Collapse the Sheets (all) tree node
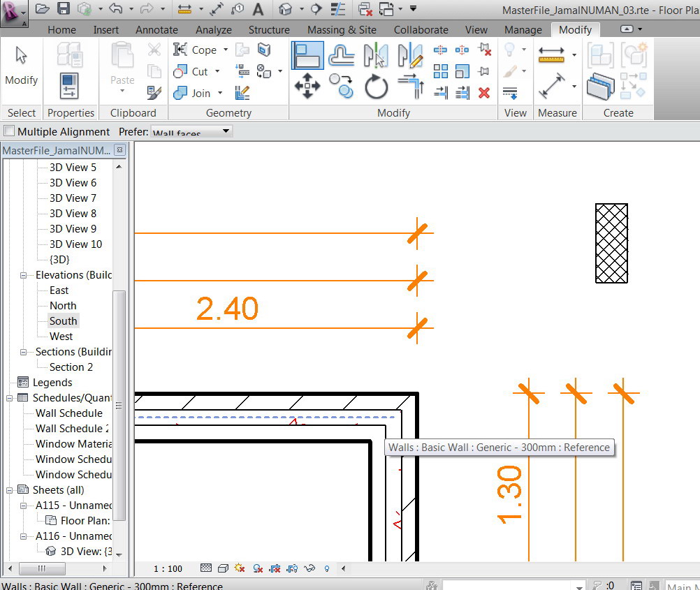 pyautogui.click(x=9, y=490)
